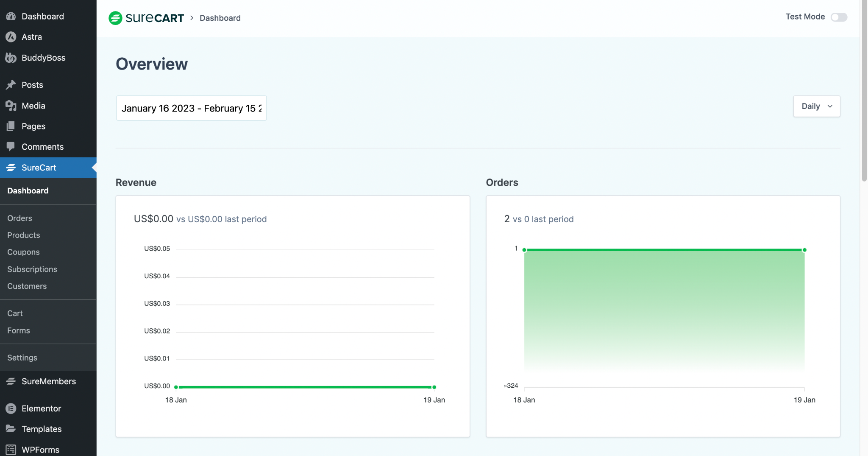Image resolution: width=868 pixels, height=456 pixels.
Task: Click the 18 Jan point on Revenue chart
Action: [176, 387]
